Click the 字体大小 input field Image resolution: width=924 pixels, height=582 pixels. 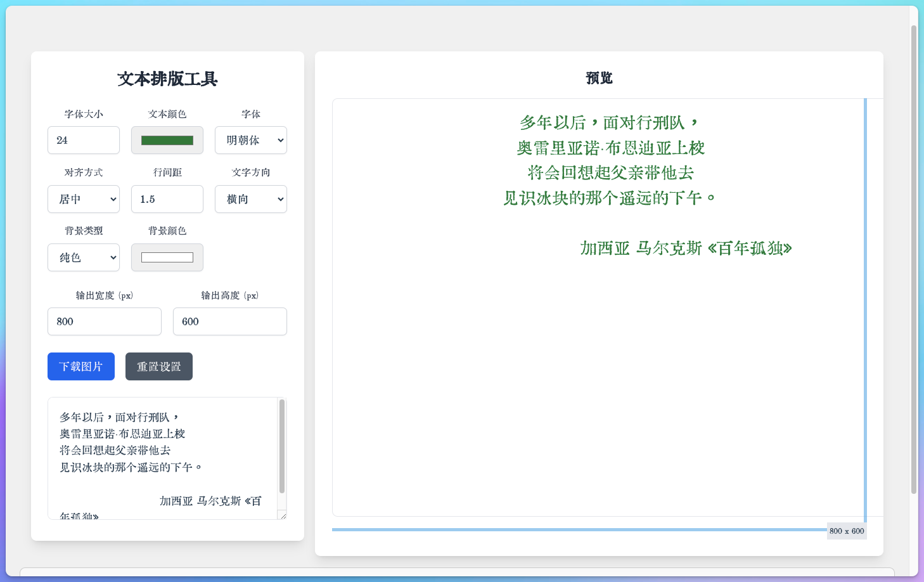(84, 140)
